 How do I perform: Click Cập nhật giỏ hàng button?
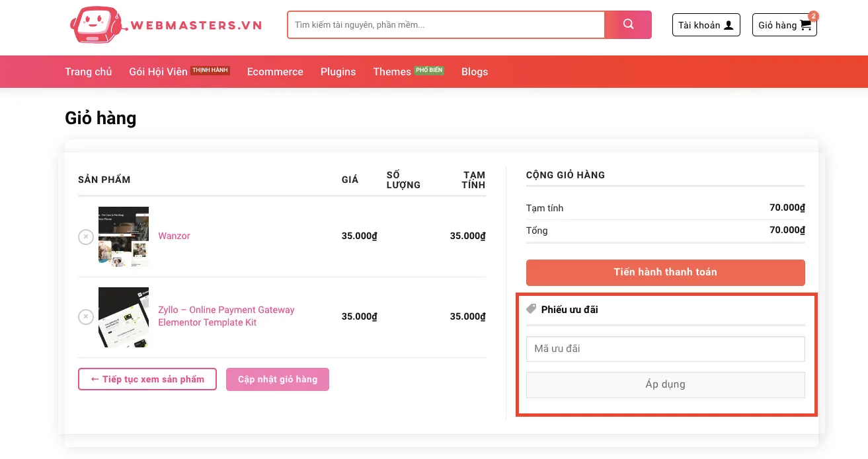point(278,379)
